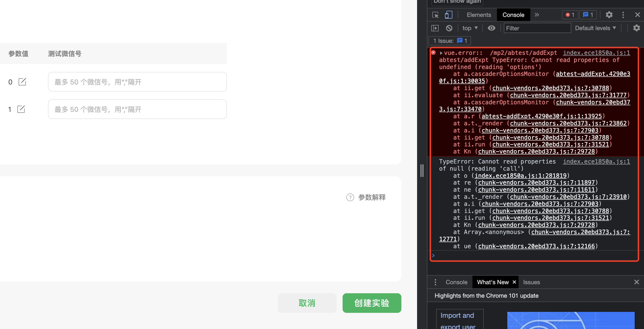This screenshot has height=329, width=644.
Task: Click the 创建实验 button
Action: pyautogui.click(x=372, y=303)
